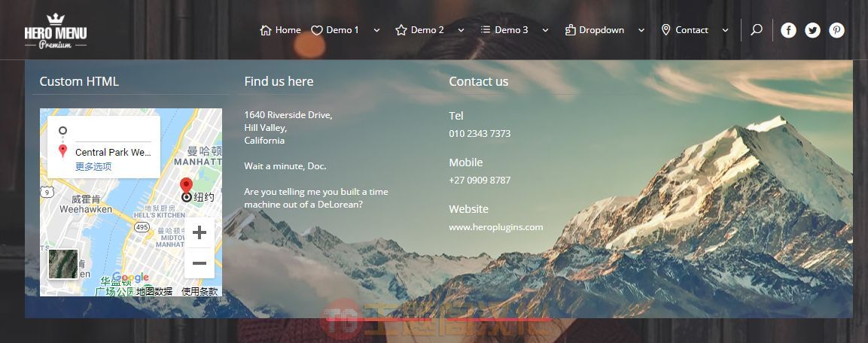Open the www.heroplugins.com website link
This screenshot has height=343, width=868.
(x=496, y=227)
